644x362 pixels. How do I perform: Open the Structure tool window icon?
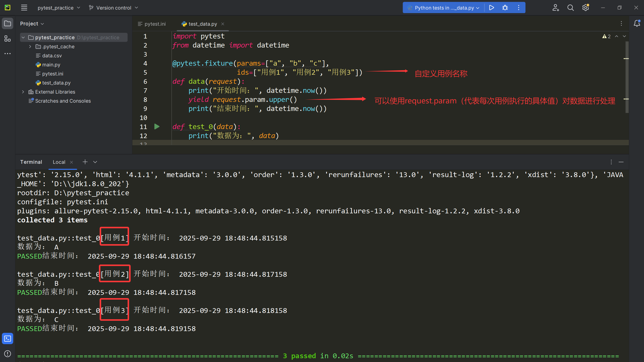[8, 38]
